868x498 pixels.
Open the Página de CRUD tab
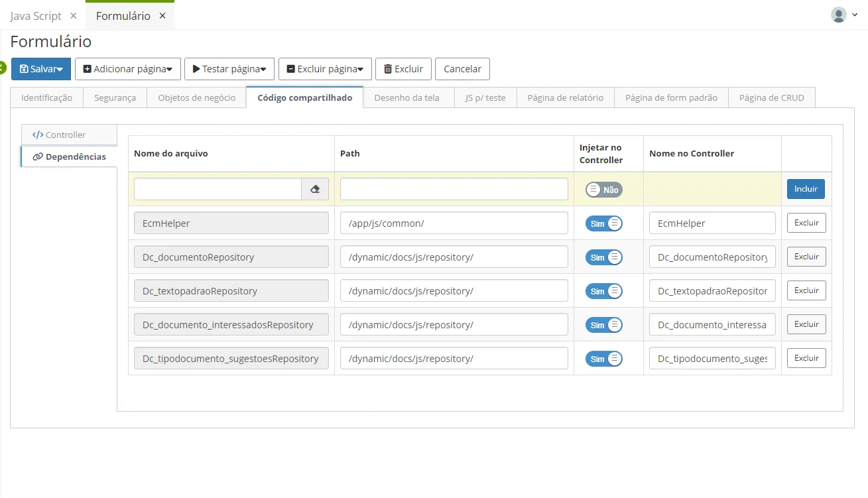click(771, 97)
